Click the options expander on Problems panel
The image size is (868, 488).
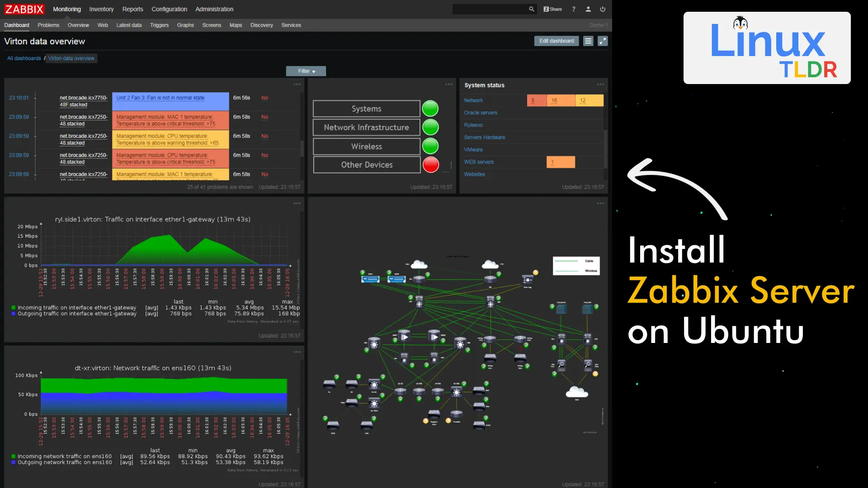297,84
